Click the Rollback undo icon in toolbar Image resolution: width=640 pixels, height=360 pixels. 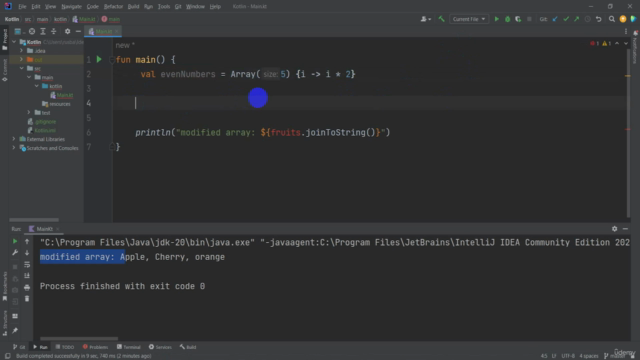coord(599,19)
